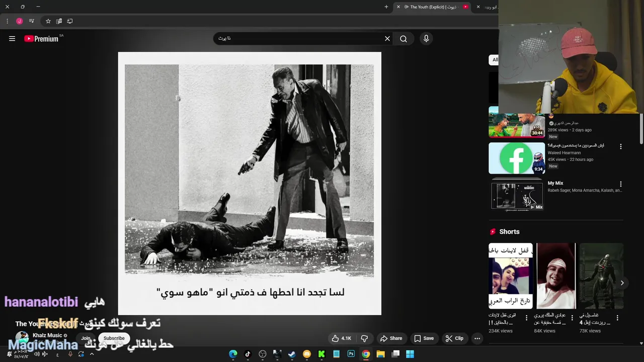Open options for 73K views short

click(617, 318)
